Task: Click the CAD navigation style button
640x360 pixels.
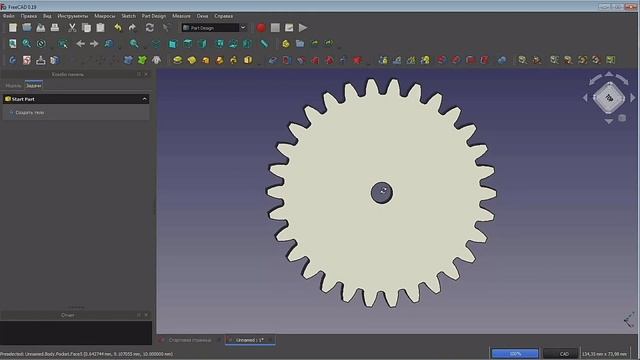Action: click(x=561, y=354)
